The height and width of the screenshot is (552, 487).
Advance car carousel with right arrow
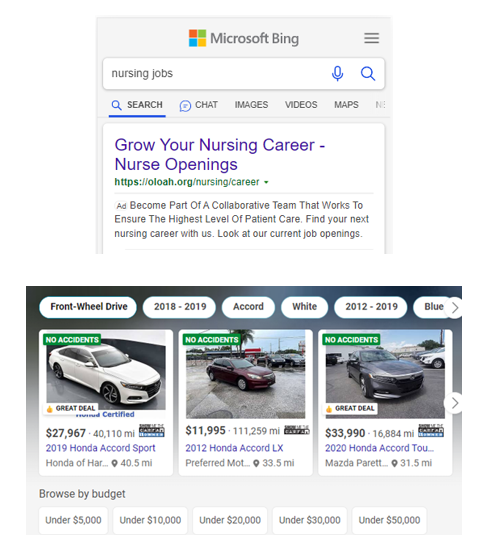point(455,403)
